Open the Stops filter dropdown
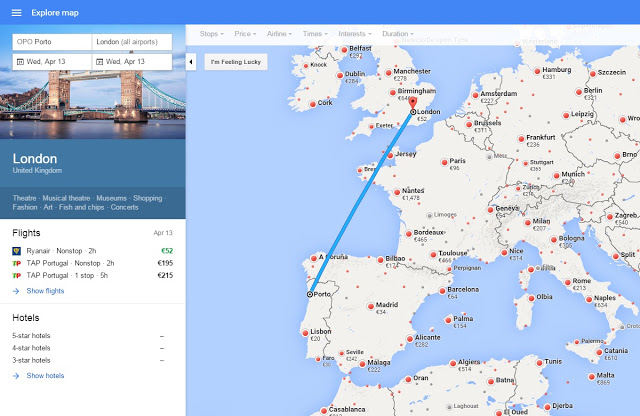This screenshot has width=640, height=416. click(x=211, y=34)
